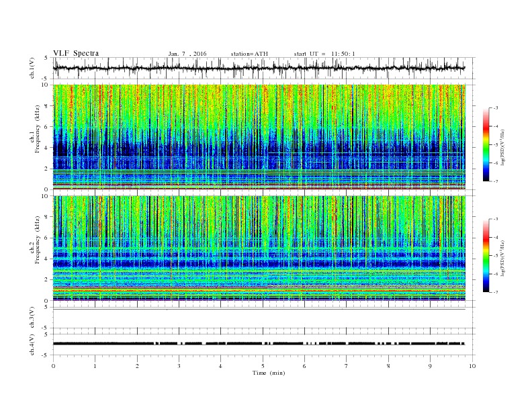This screenshot has width=532, height=411.
Task: Click the ch.1 voltage waveform trace
Action: (x=259, y=68)
